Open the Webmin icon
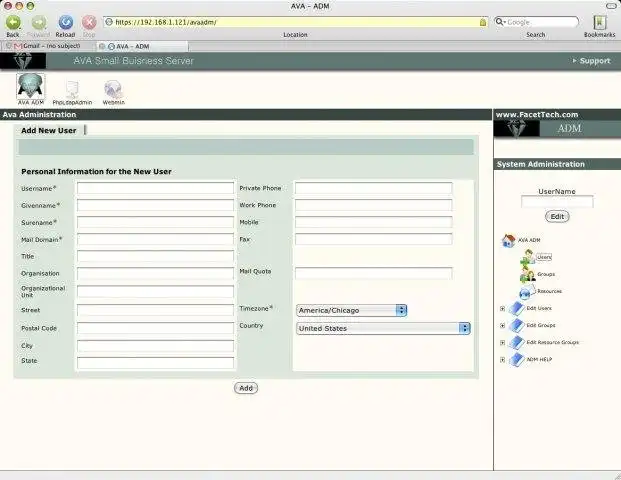This screenshot has height=480, width=621. (x=113, y=89)
